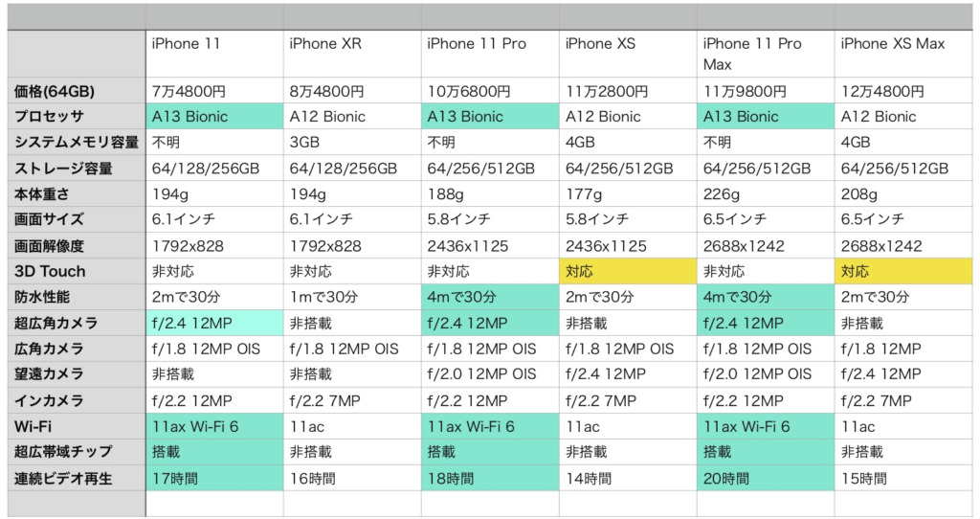Select the 64/128/256GB cell for iPhone XR

[352, 168]
